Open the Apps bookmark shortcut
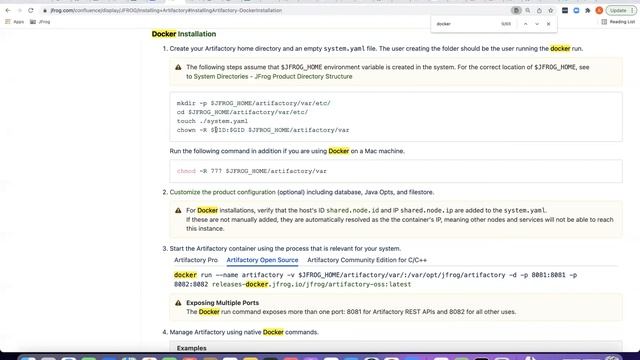Screen dimensions: 640x360 [x=15, y=22]
